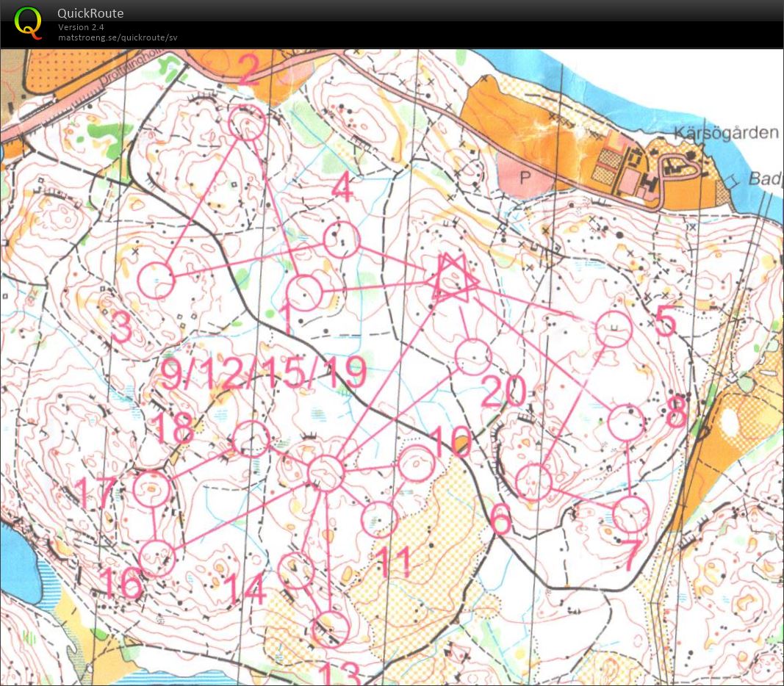This screenshot has width=784, height=686.
Task: Select the control 20 circle
Action: point(472,356)
